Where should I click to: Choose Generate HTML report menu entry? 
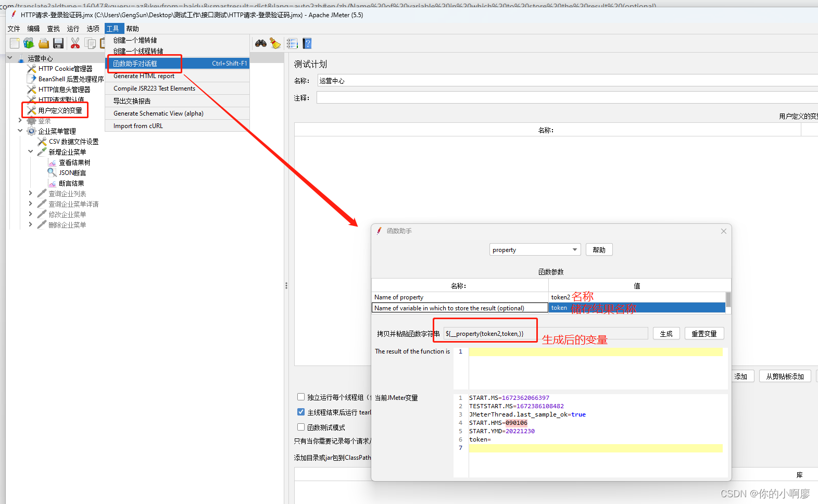point(178,76)
